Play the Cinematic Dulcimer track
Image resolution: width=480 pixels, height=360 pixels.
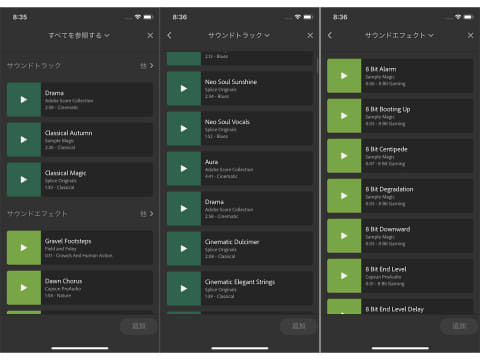point(184,248)
